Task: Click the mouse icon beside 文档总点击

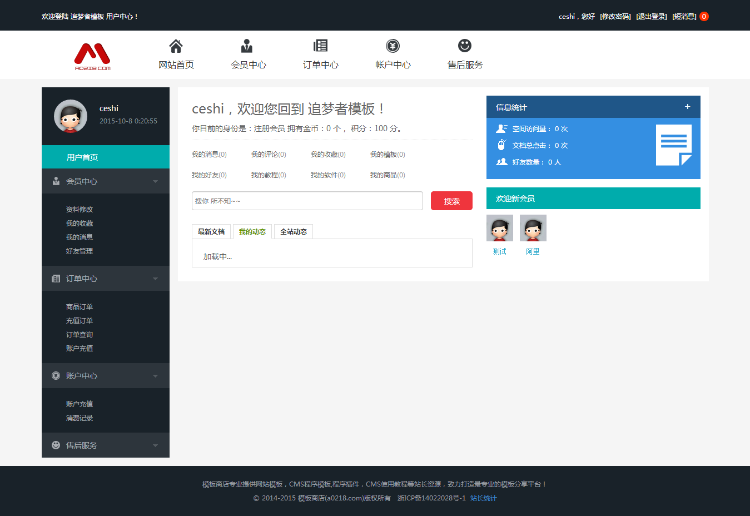Action: coord(501,144)
